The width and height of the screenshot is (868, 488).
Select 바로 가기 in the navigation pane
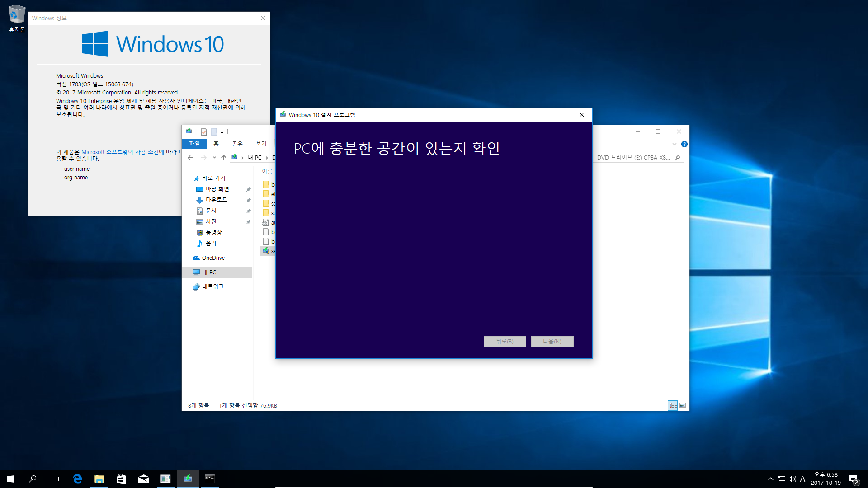(x=213, y=178)
